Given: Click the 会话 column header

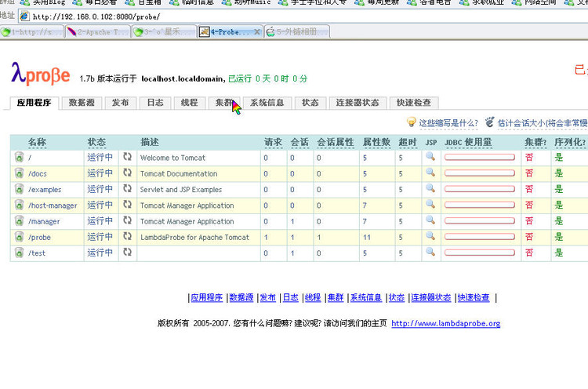Looking at the screenshot, I should (x=299, y=142).
